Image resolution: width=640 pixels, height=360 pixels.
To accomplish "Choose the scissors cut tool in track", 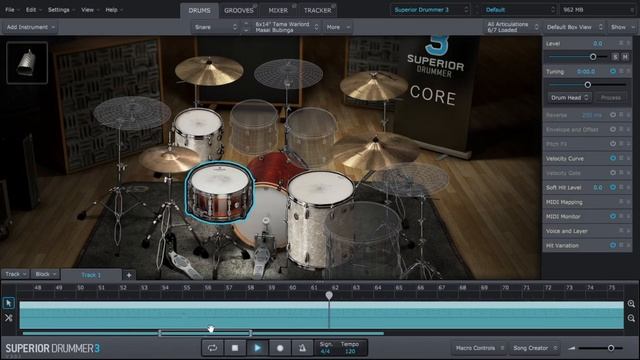I will point(9,318).
